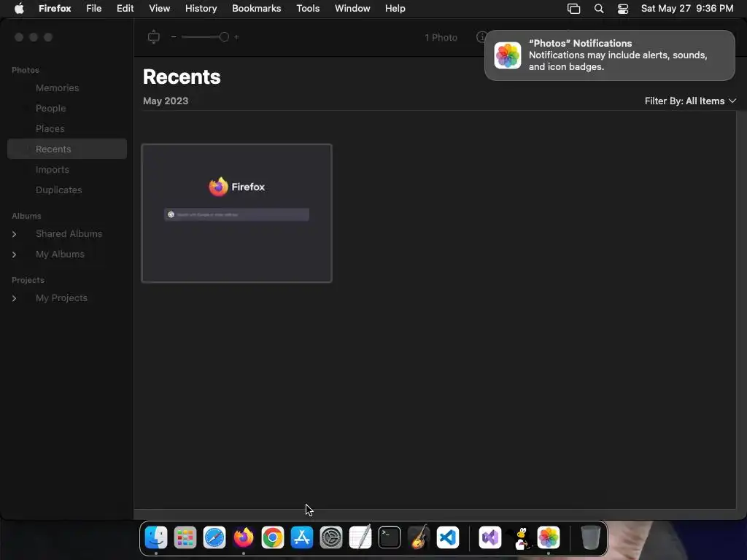Expand the Shared Albums chevron
Viewport: 747px width, 560px height.
[x=15, y=234]
